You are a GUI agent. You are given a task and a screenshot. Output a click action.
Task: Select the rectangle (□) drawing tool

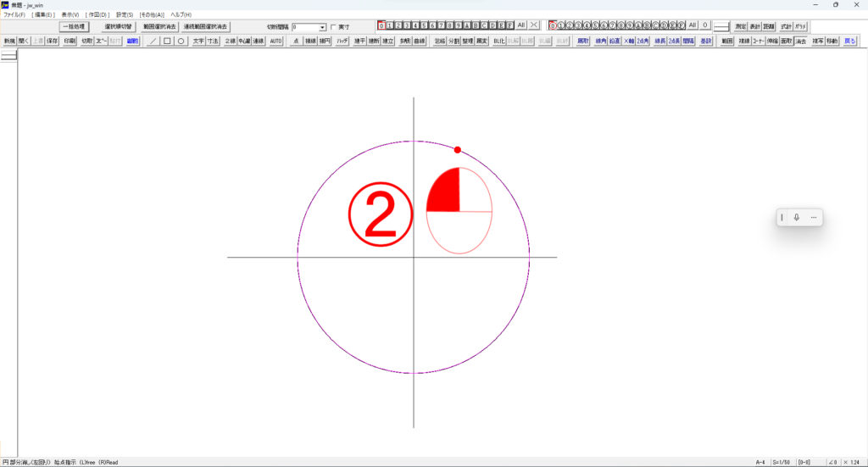pyautogui.click(x=167, y=41)
